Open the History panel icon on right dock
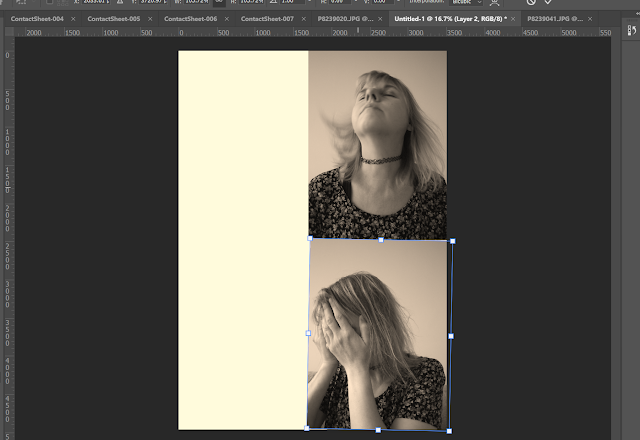 coord(632,30)
